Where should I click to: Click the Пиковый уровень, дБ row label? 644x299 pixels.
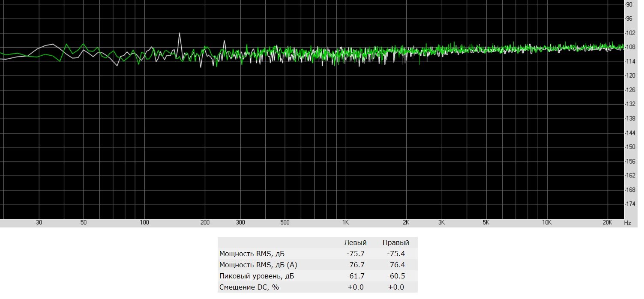pos(256,276)
